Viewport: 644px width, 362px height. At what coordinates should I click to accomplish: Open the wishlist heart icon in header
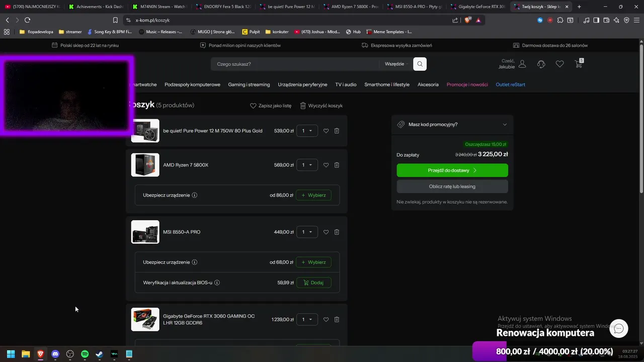tap(559, 64)
